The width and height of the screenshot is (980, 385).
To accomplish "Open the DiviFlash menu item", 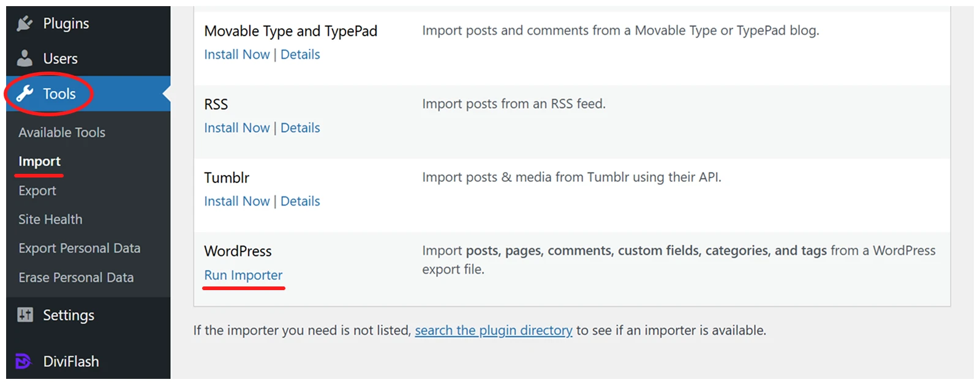I will click(70, 362).
